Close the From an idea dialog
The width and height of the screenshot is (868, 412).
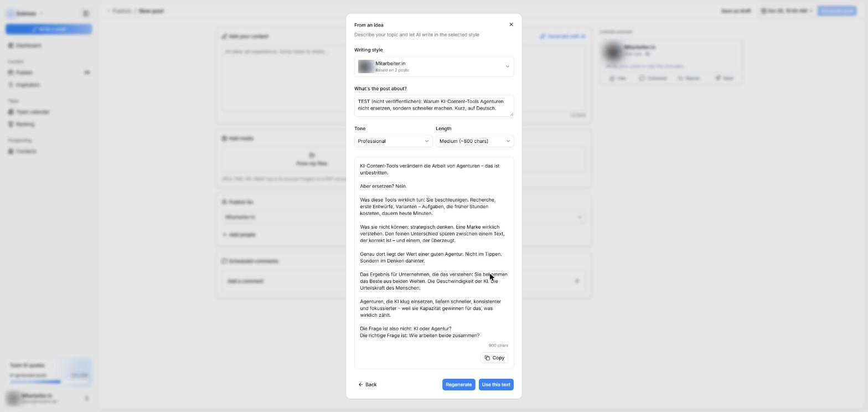(x=511, y=24)
